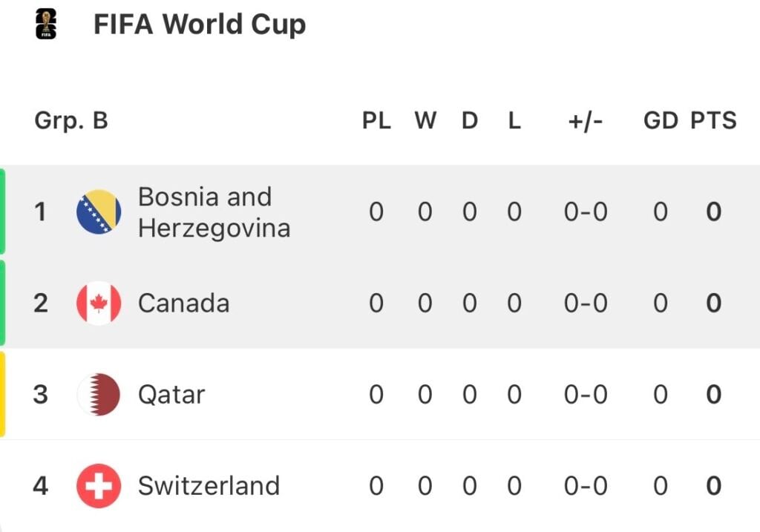Open the FIFA World Cup title
This screenshot has height=532, width=760.
coord(200,24)
